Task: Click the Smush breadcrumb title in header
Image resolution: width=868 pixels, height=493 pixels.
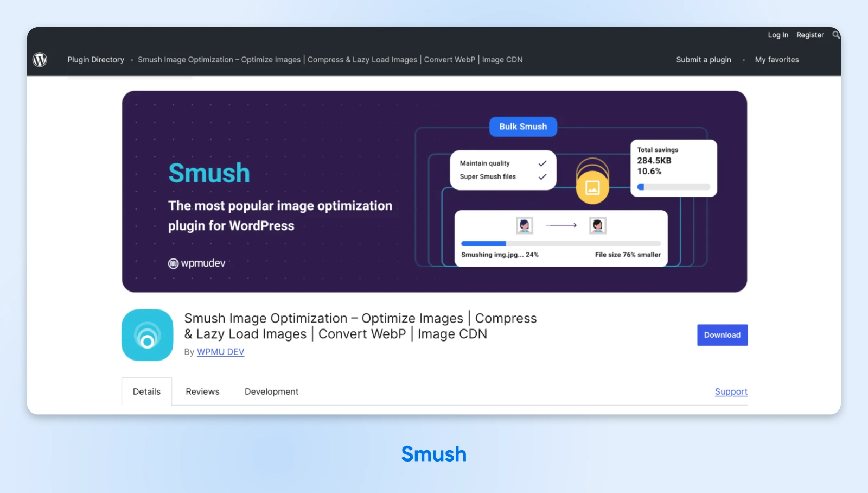Action: pyautogui.click(x=330, y=60)
